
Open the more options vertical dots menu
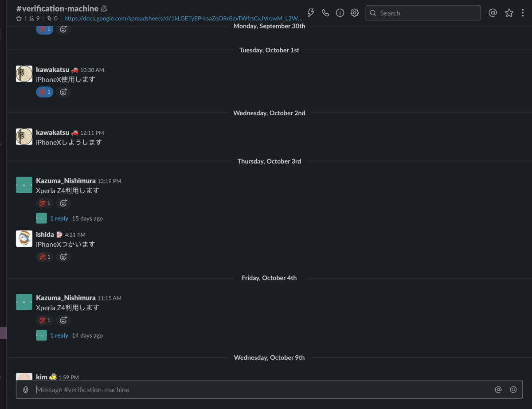[x=523, y=13]
